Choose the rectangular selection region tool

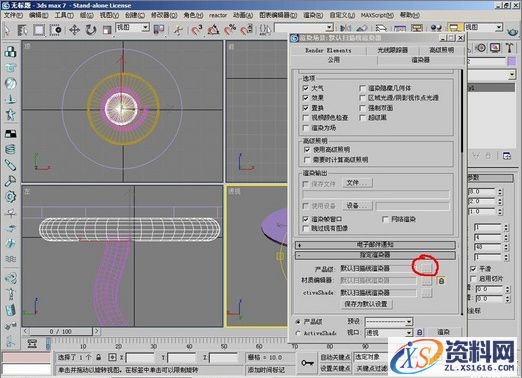click(x=39, y=30)
